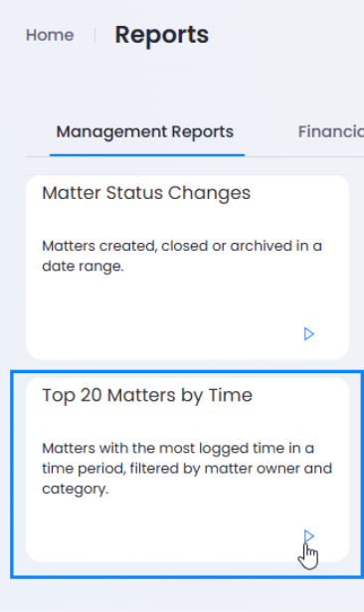Viewport: 364px width, 612px height.
Task: Run the Matter Status Changes report
Action: tap(308, 334)
